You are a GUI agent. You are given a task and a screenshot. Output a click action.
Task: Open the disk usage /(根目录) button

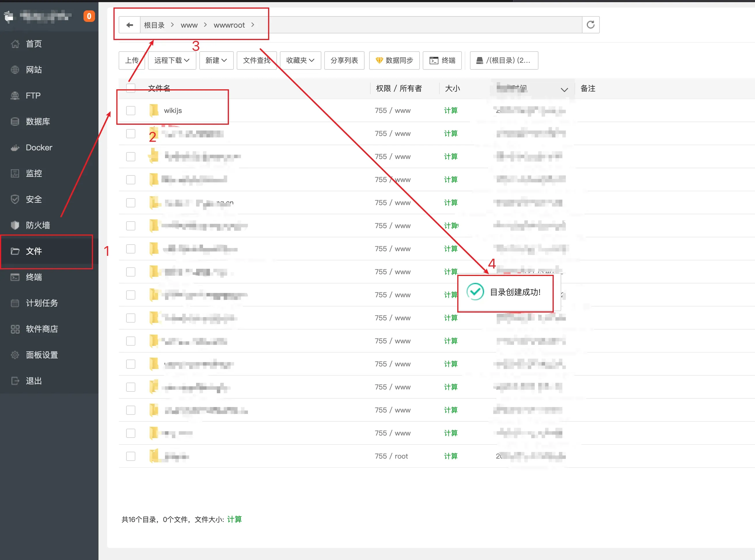coord(504,60)
